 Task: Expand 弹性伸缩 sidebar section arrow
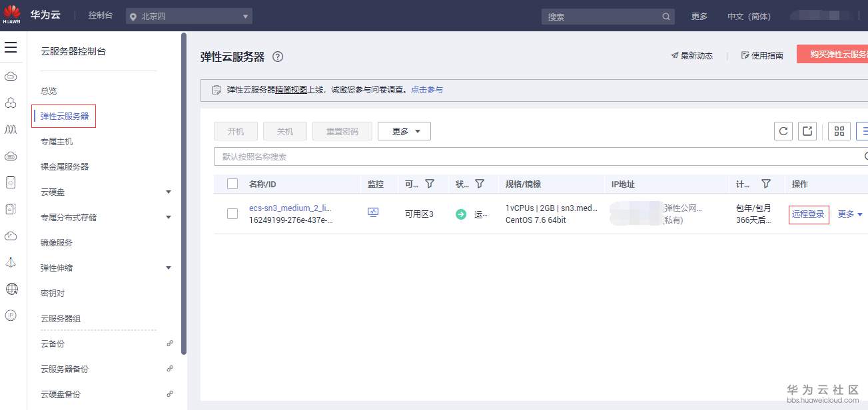tap(169, 268)
